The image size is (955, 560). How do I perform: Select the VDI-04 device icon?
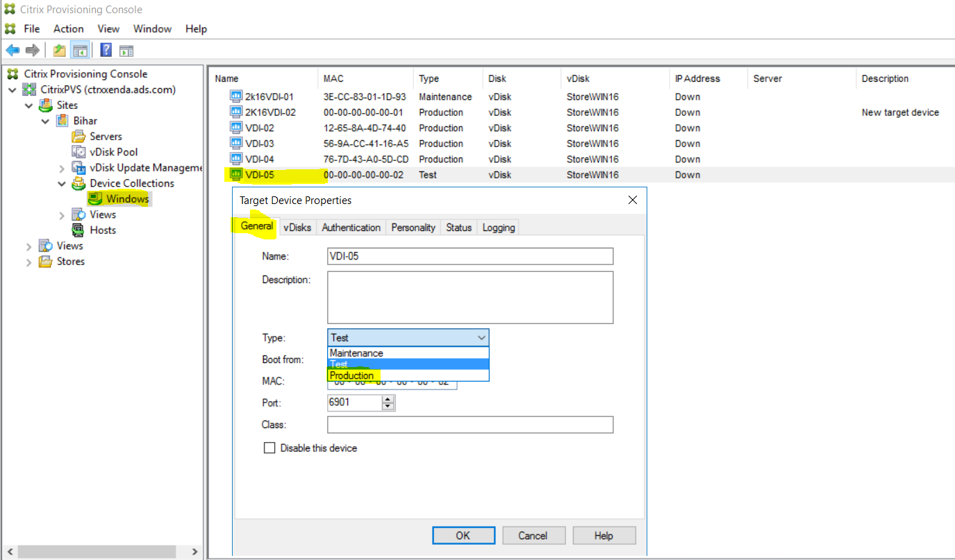click(236, 160)
